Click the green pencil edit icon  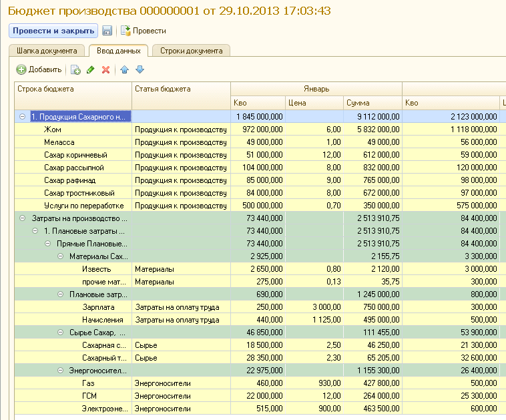[91, 69]
